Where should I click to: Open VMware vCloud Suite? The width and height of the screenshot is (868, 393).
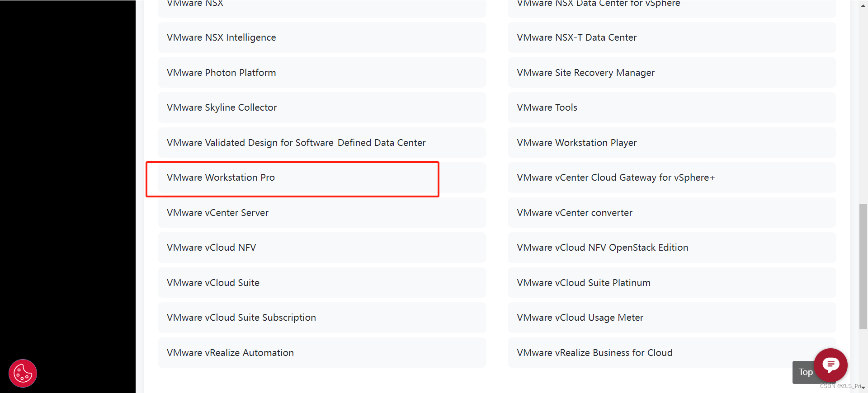coord(322,283)
